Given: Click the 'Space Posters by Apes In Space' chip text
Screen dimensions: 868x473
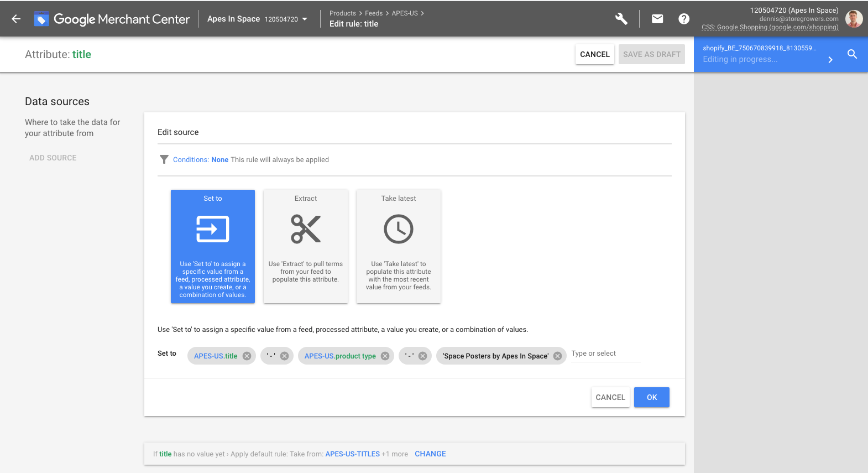Looking at the screenshot, I should click(x=495, y=356).
